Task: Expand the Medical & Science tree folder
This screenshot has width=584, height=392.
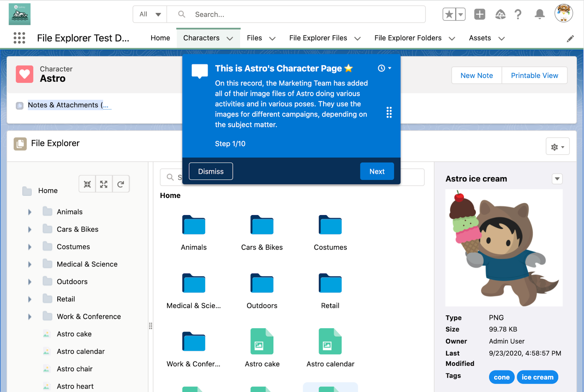Action: point(30,264)
